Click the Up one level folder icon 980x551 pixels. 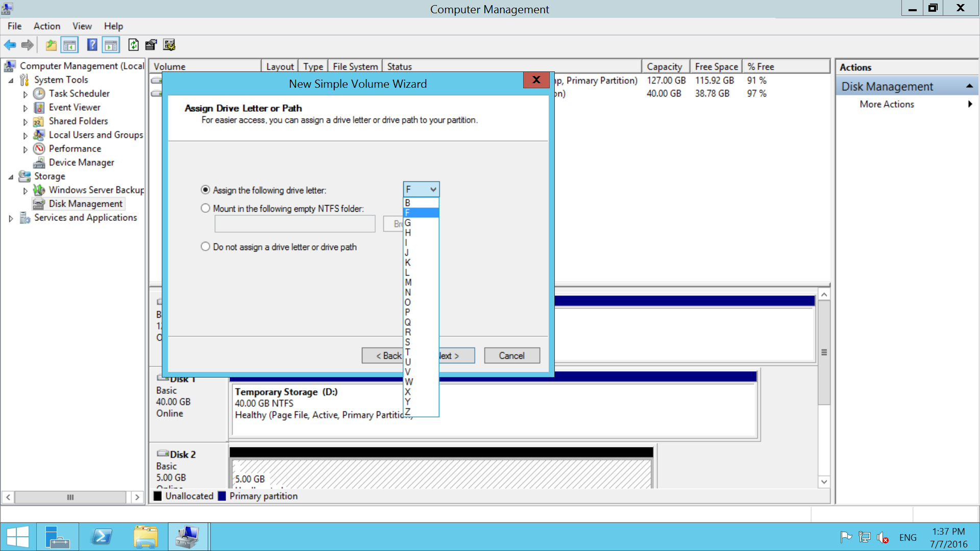click(51, 45)
